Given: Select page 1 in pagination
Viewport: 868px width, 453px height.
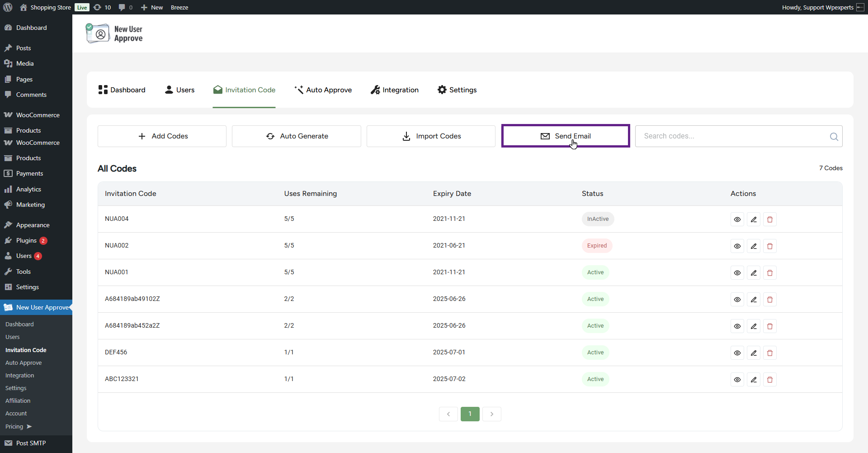Looking at the screenshot, I should click(470, 414).
